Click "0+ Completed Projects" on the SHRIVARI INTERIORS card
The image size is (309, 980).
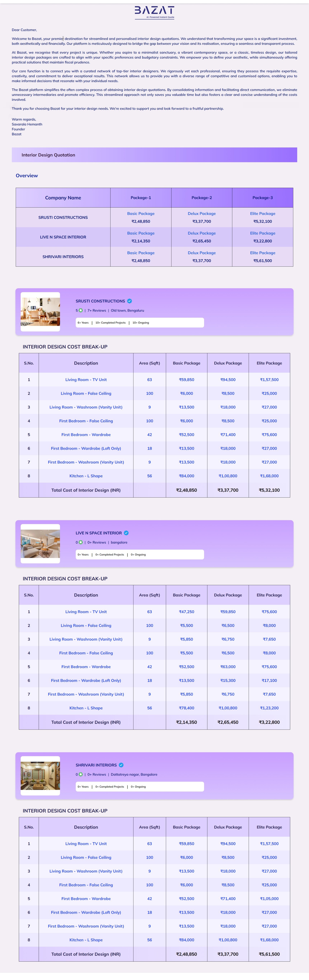point(110,787)
